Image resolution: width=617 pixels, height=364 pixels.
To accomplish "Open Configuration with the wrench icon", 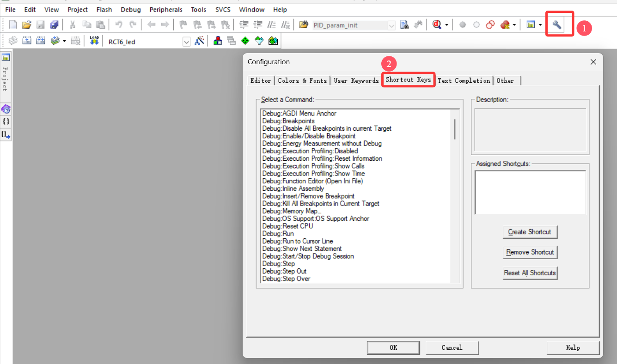I will tap(557, 25).
